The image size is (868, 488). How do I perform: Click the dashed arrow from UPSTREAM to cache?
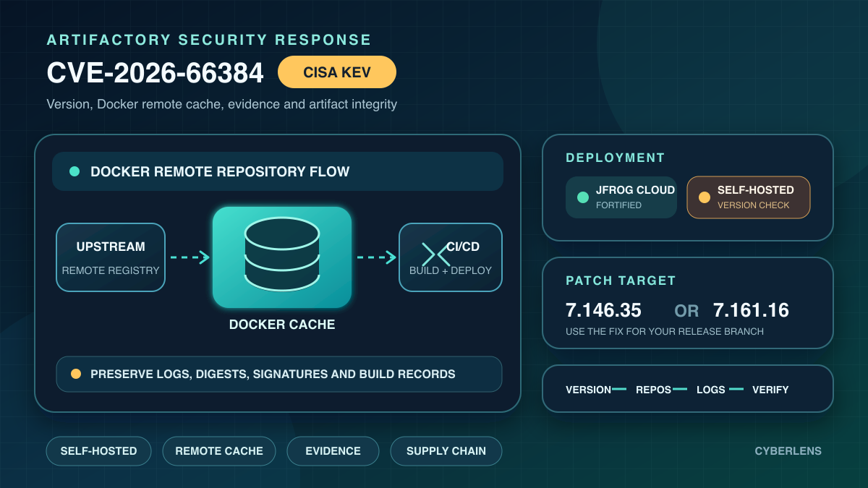coord(190,257)
